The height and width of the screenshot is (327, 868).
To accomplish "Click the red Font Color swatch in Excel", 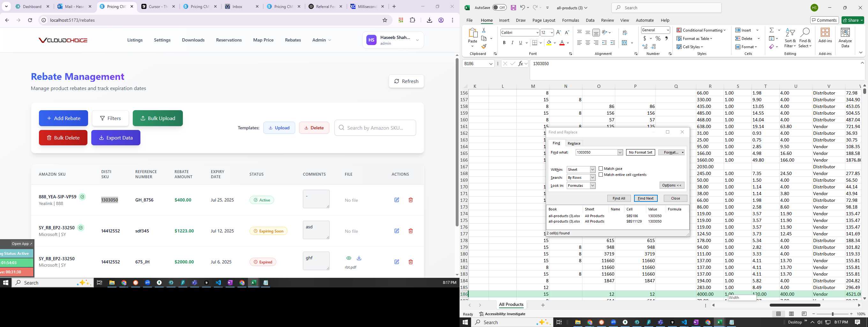I will pyautogui.click(x=561, y=43).
